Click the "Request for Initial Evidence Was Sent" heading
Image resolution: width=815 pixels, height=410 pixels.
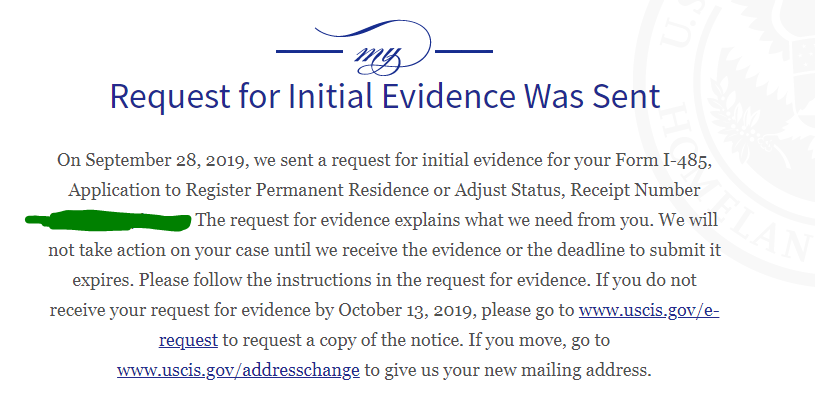click(x=385, y=96)
